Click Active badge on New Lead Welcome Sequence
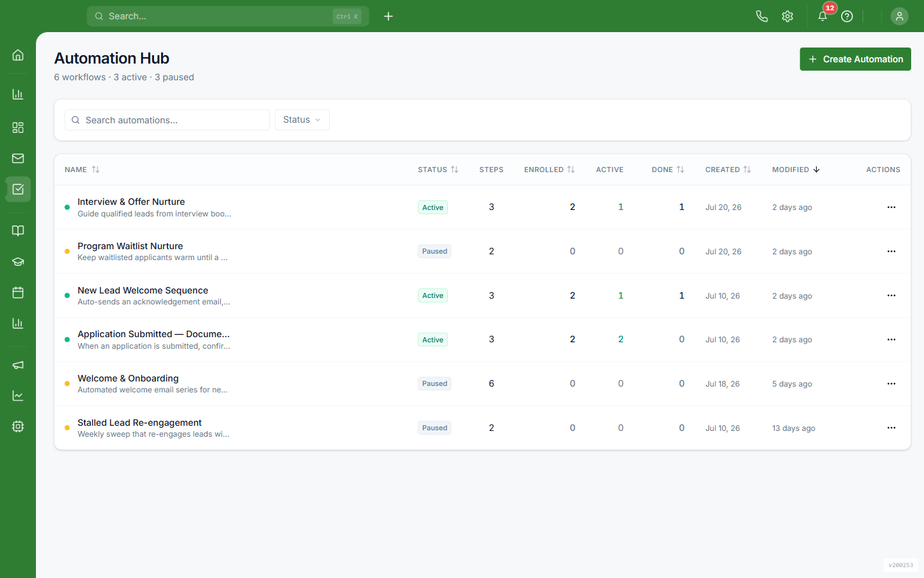924x578 pixels. click(432, 295)
